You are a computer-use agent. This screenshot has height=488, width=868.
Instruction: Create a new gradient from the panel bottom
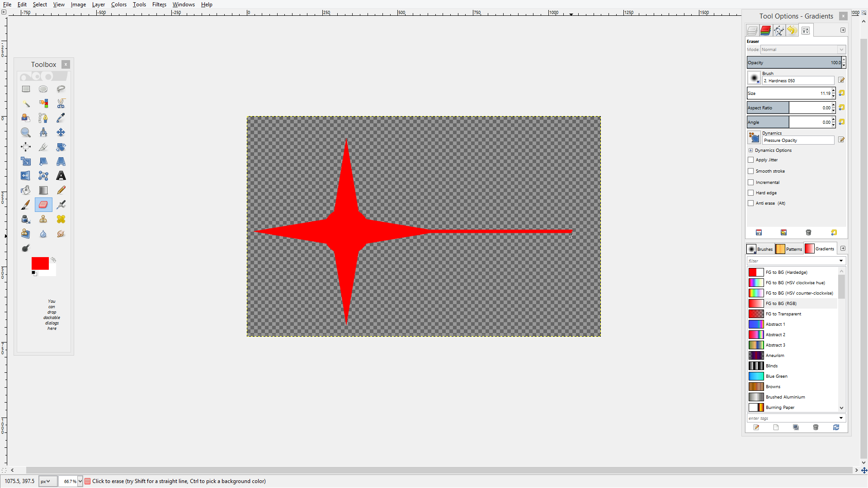[x=776, y=427]
